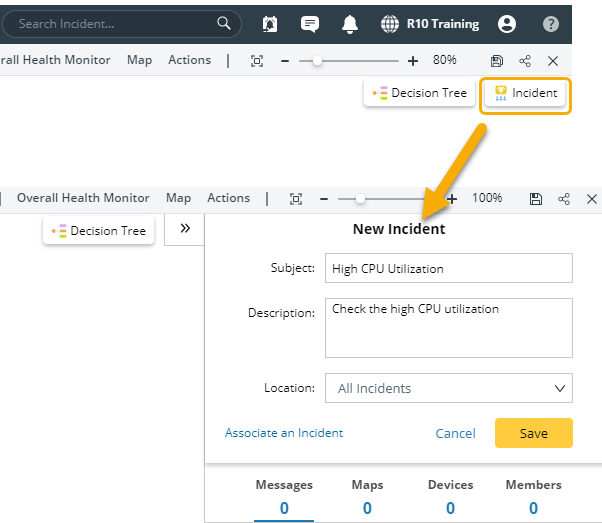Click the search magnifier icon
The width and height of the screenshot is (602, 523).
224,23
